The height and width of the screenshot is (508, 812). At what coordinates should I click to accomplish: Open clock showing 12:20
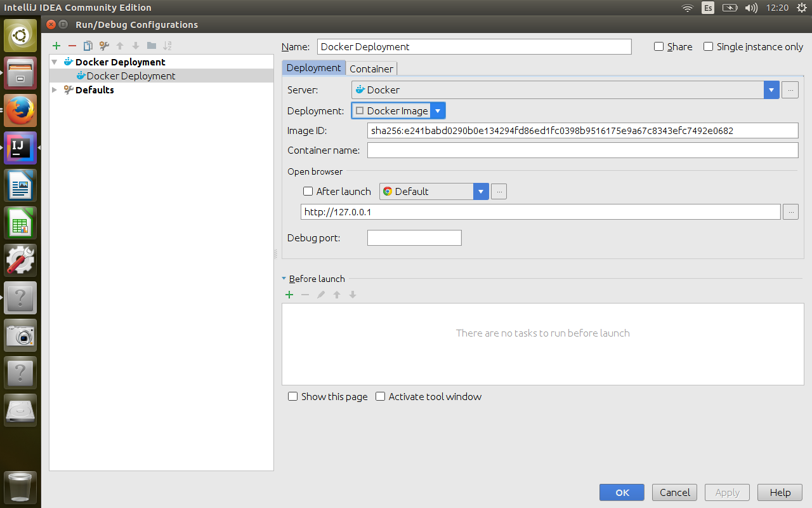coord(777,8)
